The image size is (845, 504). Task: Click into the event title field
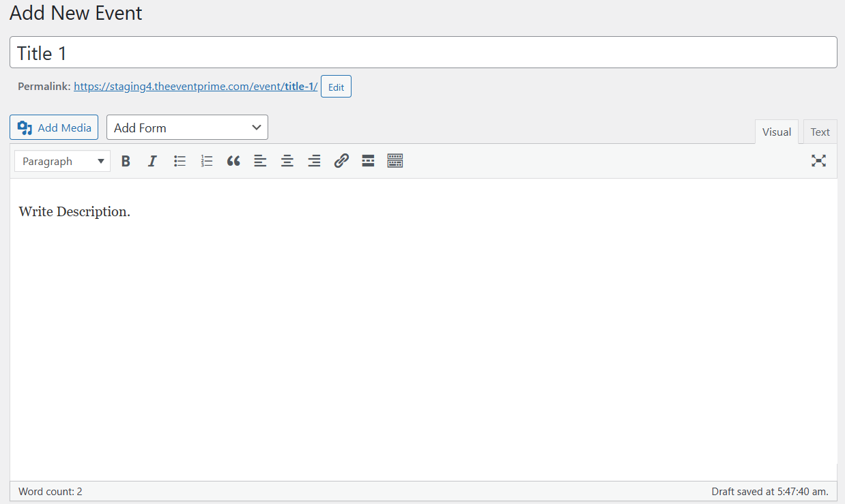pyautogui.click(x=423, y=53)
